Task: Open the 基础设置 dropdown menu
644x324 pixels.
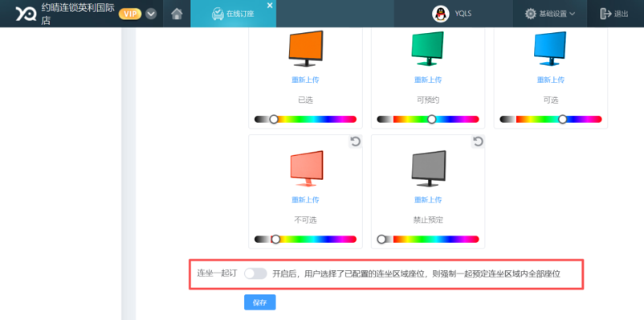Action: click(549, 14)
